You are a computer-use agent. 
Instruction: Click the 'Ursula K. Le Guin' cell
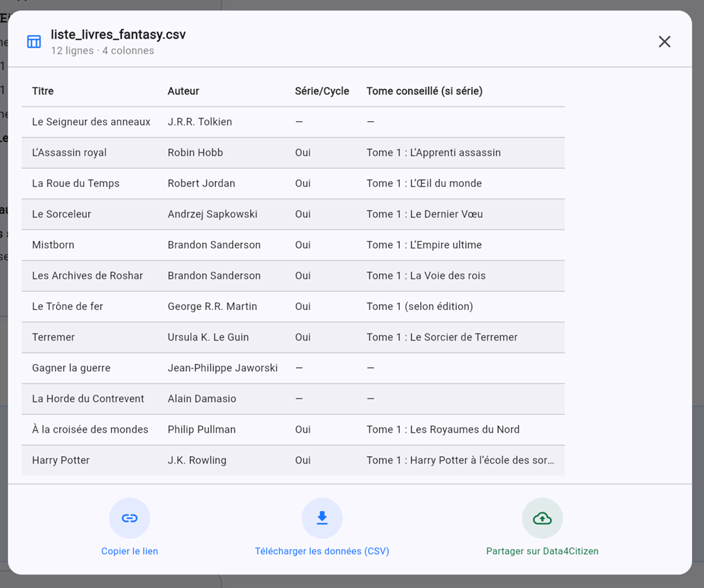[x=208, y=337]
